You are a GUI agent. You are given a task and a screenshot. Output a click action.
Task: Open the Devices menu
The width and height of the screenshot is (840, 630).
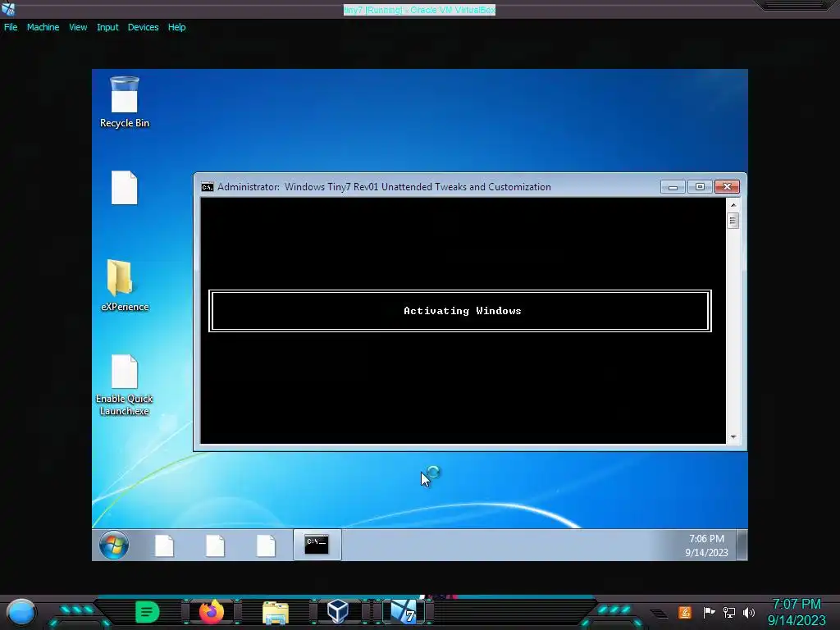pyautogui.click(x=143, y=27)
